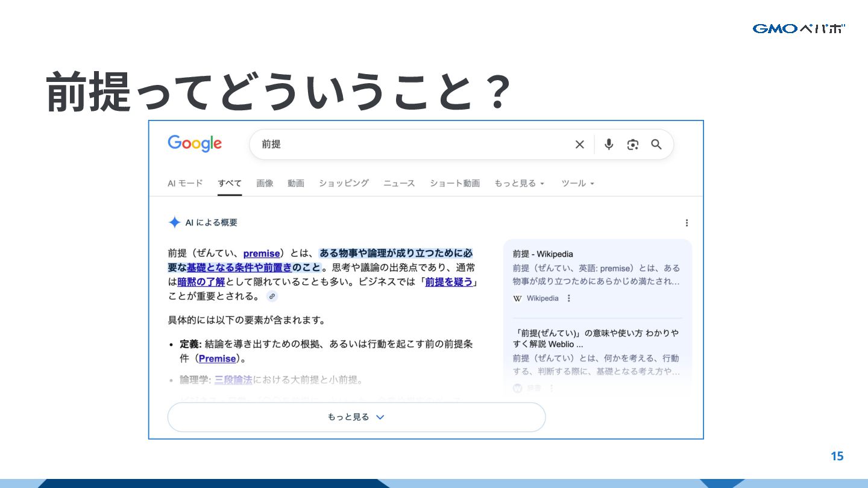Follow the Premise link in 定義 bullet
The image size is (868, 488).
[x=217, y=358]
